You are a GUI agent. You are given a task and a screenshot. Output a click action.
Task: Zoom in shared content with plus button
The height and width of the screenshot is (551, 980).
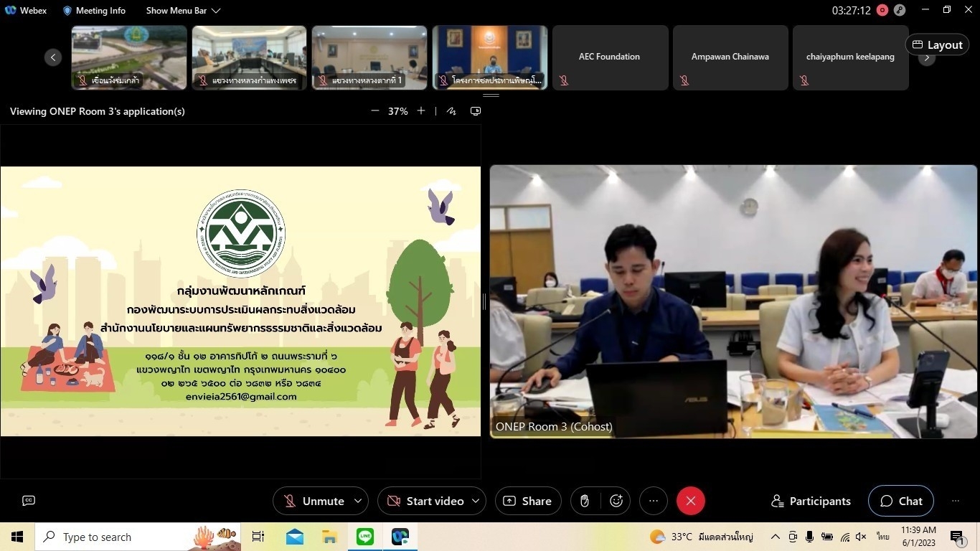point(421,111)
